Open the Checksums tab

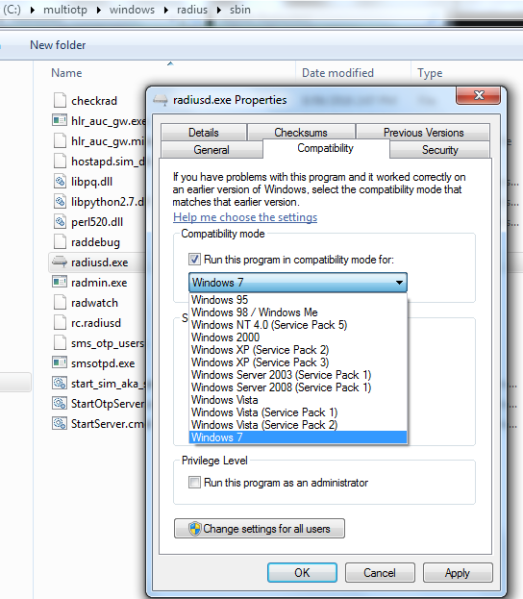301,132
